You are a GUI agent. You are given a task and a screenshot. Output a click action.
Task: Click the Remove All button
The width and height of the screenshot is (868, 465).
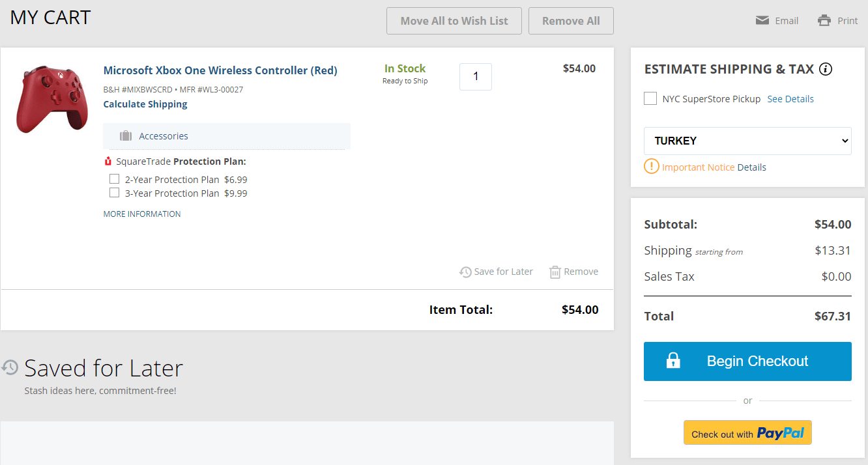click(571, 21)
